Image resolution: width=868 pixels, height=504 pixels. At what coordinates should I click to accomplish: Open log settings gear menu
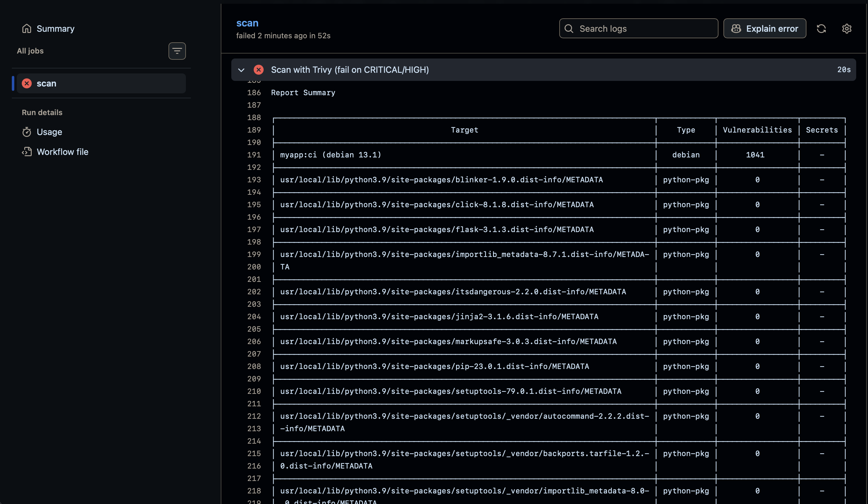click(x=847, y=29)
